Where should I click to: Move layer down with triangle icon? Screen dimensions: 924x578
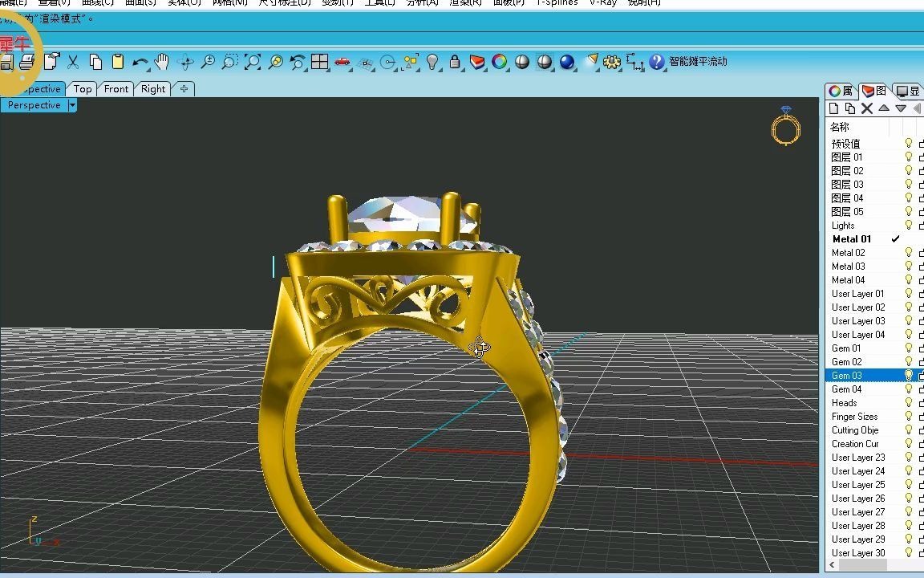901,108
